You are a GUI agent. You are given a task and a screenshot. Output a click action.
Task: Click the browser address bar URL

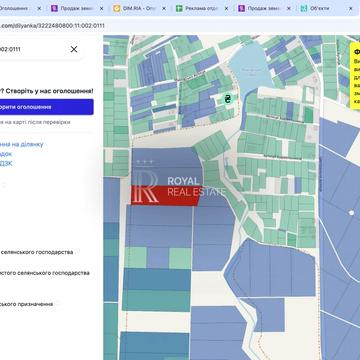pyautogui.click(x=52, y=26)
